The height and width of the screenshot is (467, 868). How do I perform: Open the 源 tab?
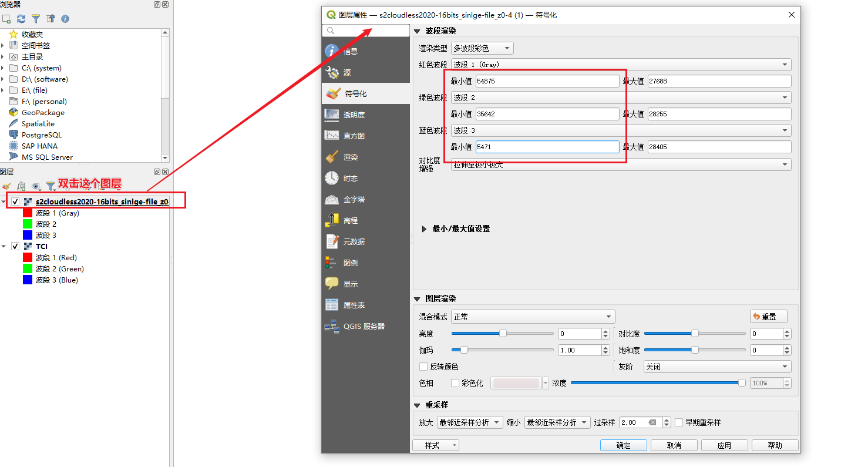point(366,72)
